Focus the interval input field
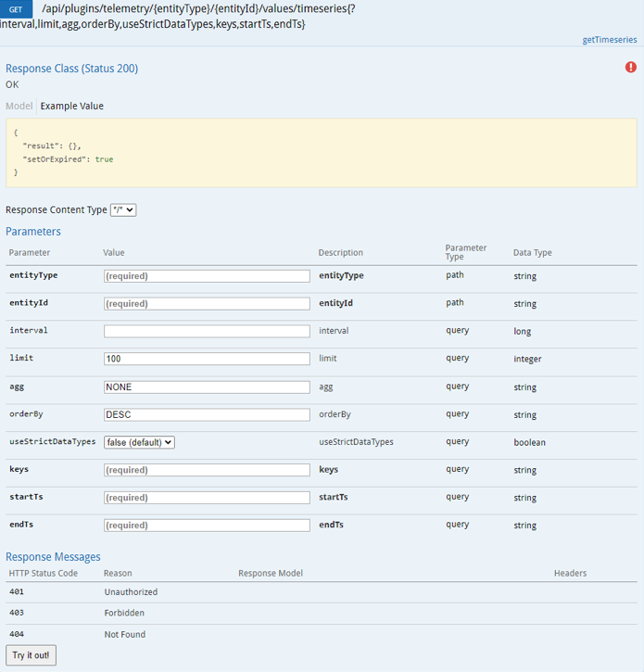This screenshot has width=644, height=672. [x=207, y=331]
